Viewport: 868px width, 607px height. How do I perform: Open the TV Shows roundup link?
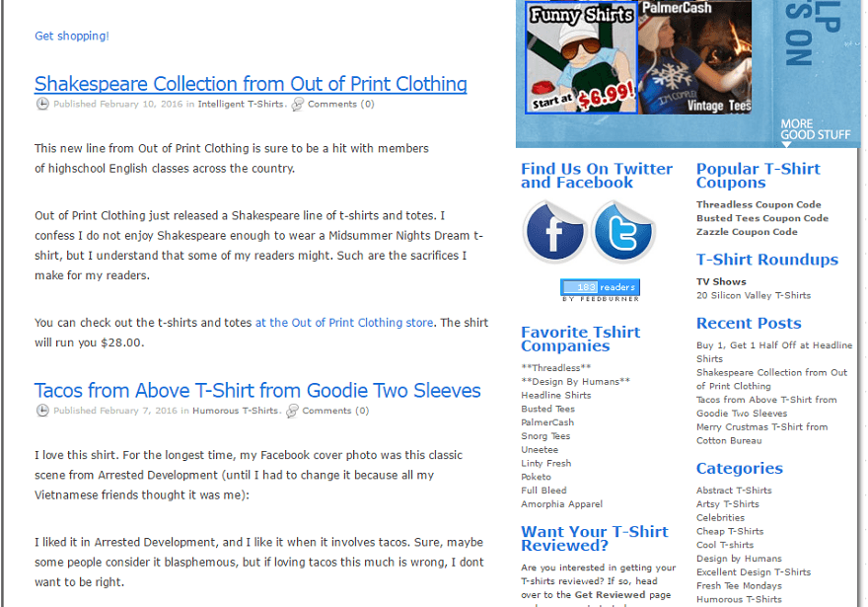point(721,282)
